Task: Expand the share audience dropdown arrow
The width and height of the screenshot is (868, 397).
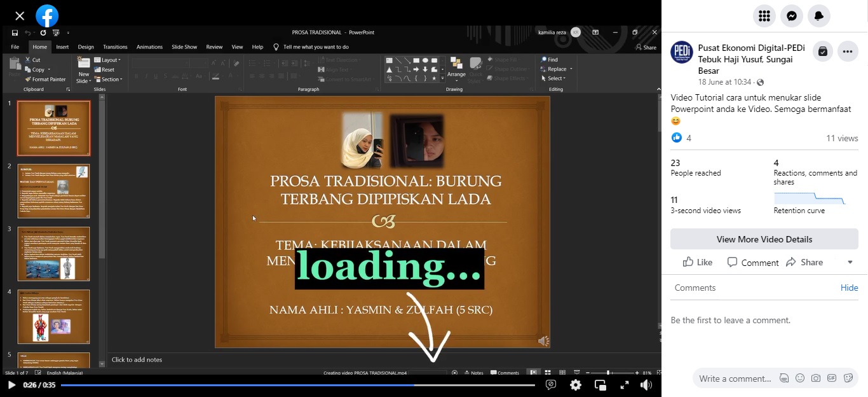Action: click(x=850, y=262)
